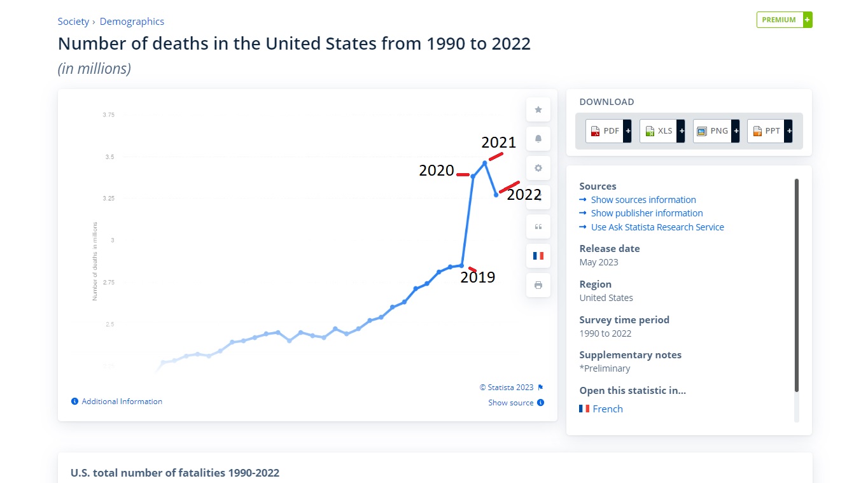868x483 pixels.
Task: Click French flag icon in chart toolbar
Action: [538, 256]
